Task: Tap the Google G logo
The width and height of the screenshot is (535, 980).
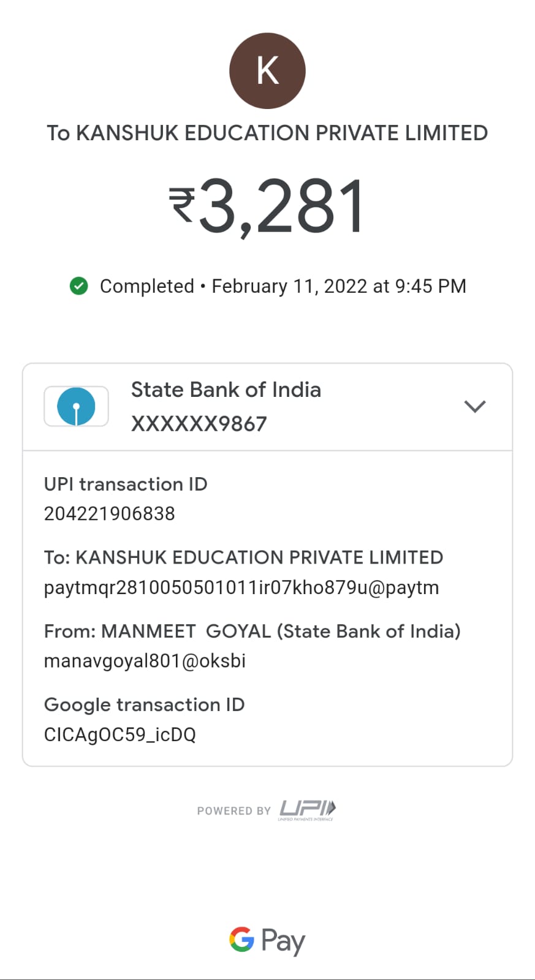Action: (x=241, y=939)
